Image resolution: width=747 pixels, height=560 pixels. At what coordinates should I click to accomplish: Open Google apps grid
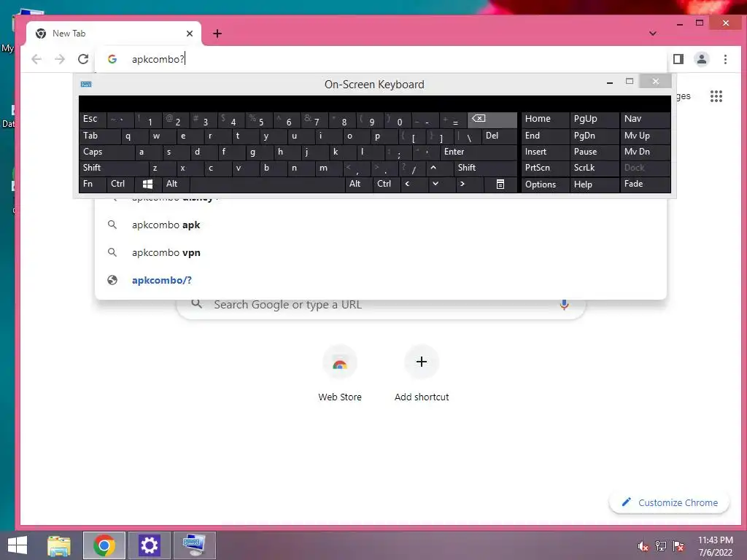point(716,96)
